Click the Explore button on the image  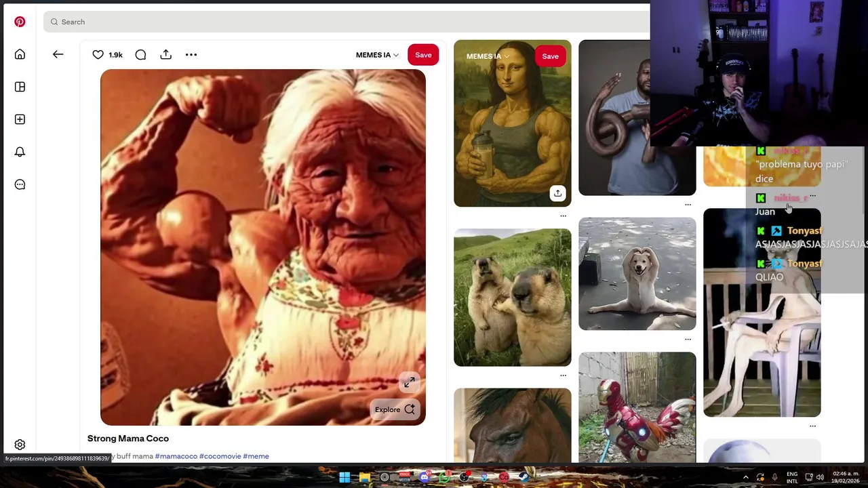pos(395,409)
